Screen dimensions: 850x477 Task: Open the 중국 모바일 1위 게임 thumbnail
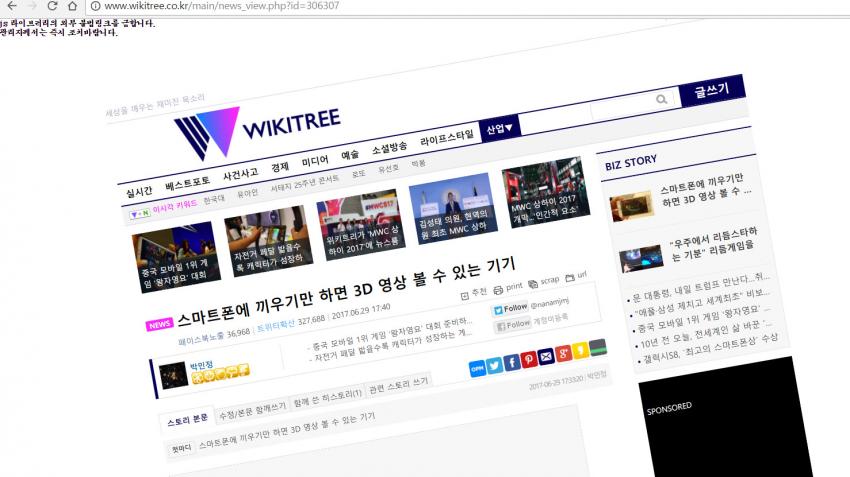pyautogui.click(x=176, y=257)
